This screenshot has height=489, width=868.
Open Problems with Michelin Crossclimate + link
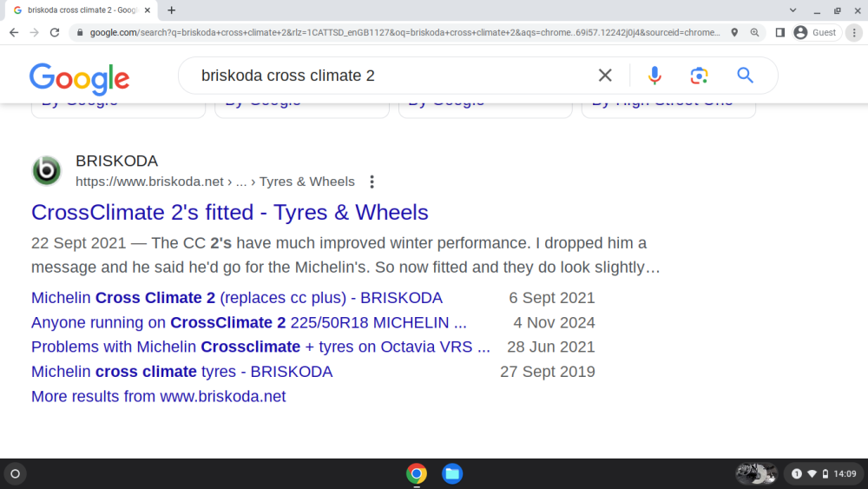260,347
